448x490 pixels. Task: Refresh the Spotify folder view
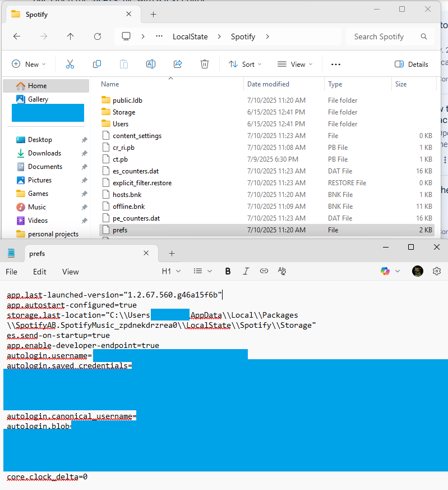(98, 36)
